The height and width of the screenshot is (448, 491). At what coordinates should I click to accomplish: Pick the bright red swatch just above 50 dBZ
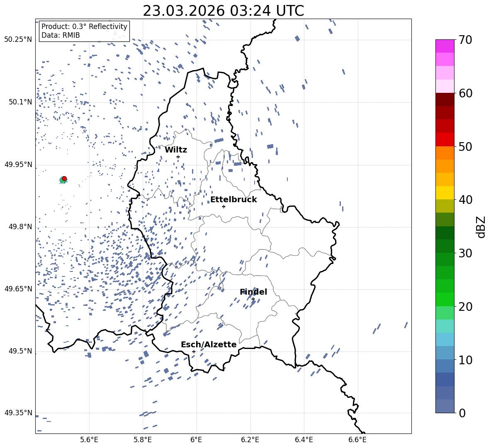coord(445,139)
